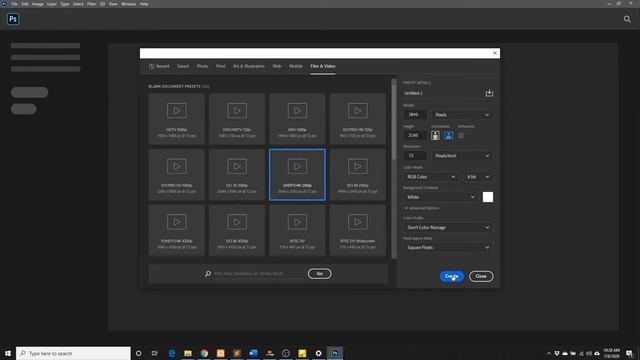Collapse the Advanced Options section
Screen dimensions: 640x360
click(x=422, y=208)
